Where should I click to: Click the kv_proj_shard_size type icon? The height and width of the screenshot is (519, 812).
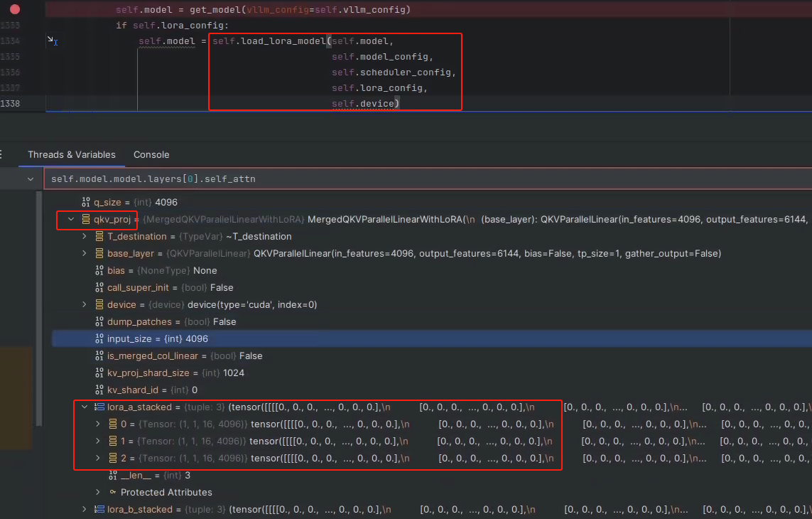point(99,373)
